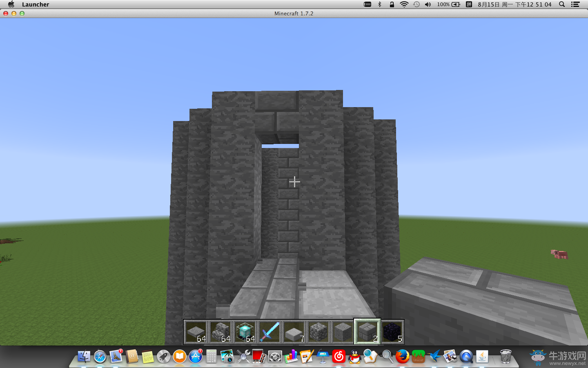588x368 pixels.
Task: Select the smooth stone block in the hotbar
Action: point(343,332)
